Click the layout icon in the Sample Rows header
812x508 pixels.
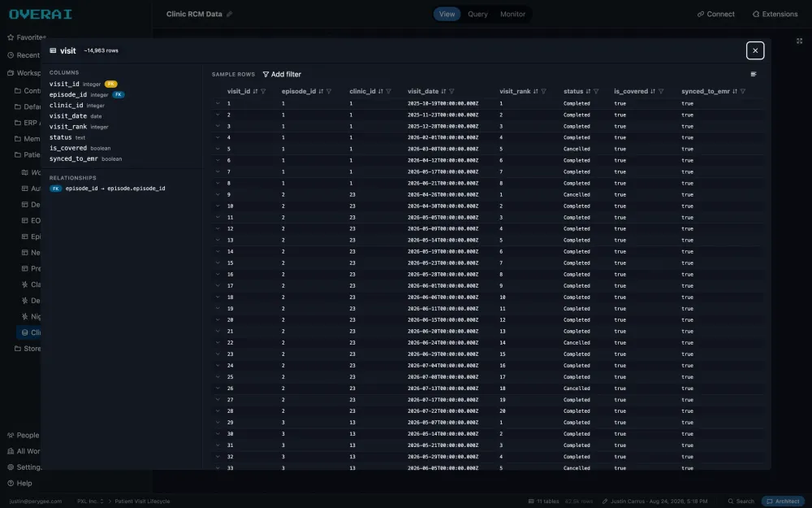pos(754,74)
